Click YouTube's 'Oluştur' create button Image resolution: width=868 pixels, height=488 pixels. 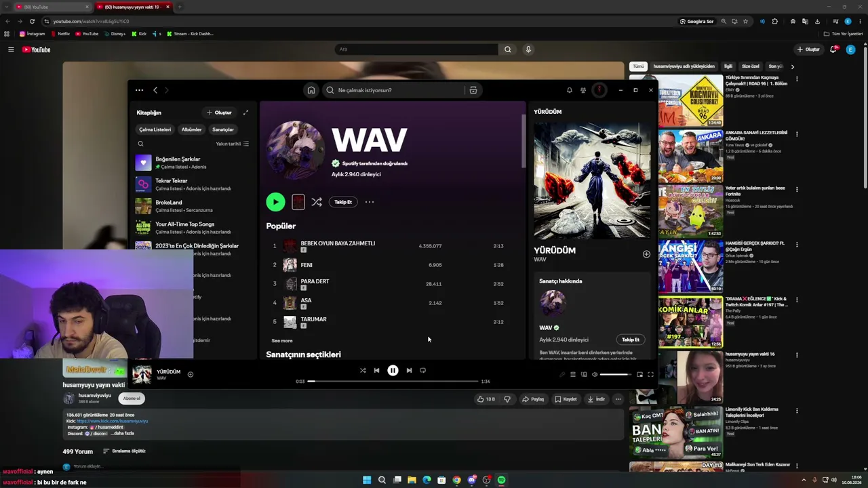[x=809, y=49]
